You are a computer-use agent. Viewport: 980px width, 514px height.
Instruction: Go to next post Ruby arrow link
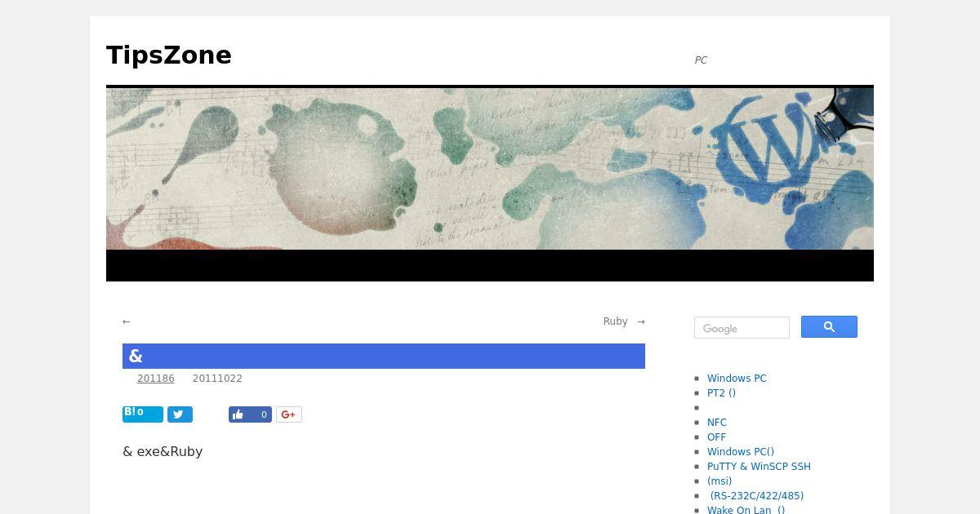(624, 321)
